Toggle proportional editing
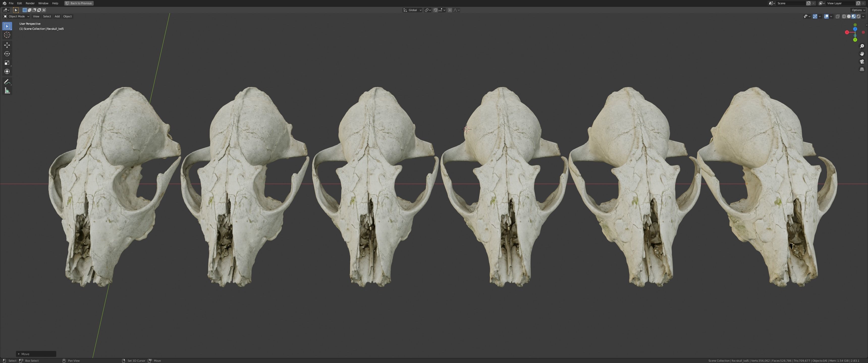 450,10
